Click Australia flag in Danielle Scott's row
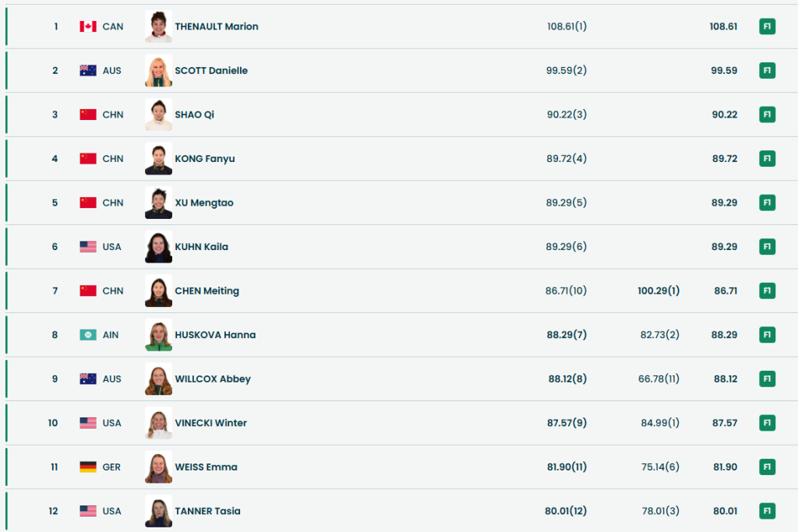The height and width of the screenshot is (532, 798). [x=88, y=71]
